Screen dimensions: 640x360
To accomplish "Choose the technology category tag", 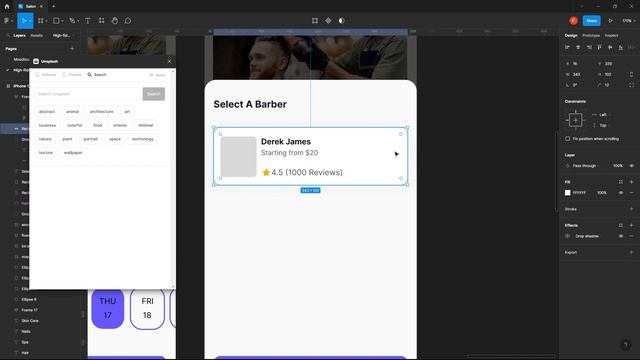I will tap(143, 139).
